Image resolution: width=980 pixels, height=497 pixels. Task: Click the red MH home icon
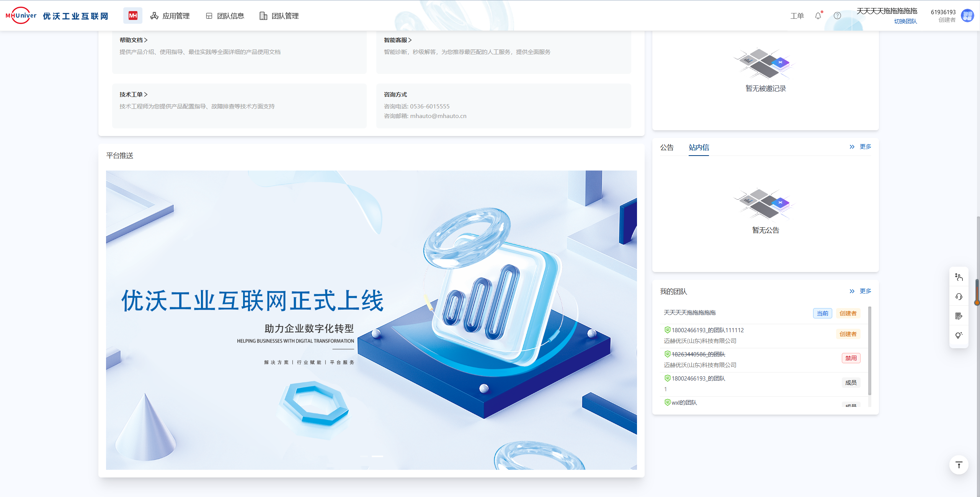(x=132, y=16)
